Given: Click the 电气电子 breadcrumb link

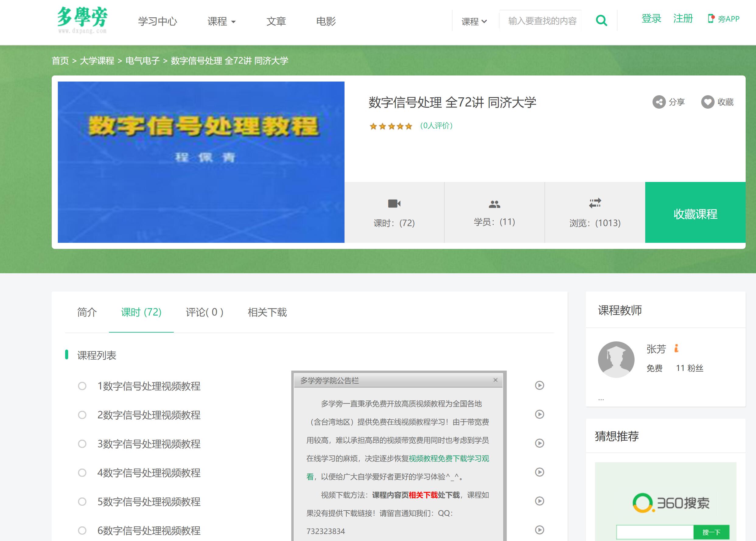Looking at the screenshot, I should pyautogui.click(x=143, y=61).
